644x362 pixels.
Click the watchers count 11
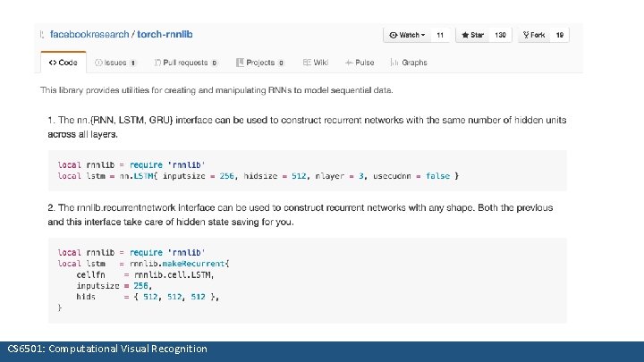[x=441, y=35]
